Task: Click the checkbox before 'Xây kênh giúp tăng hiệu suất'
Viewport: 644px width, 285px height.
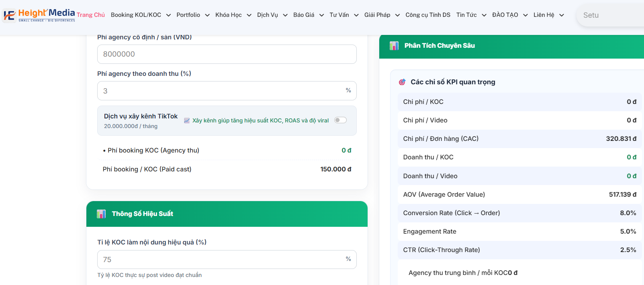Action: (187, 120)
